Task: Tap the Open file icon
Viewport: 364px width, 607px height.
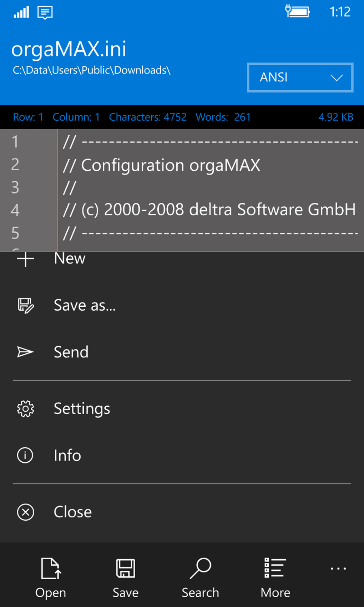Action: click(50, 568)
